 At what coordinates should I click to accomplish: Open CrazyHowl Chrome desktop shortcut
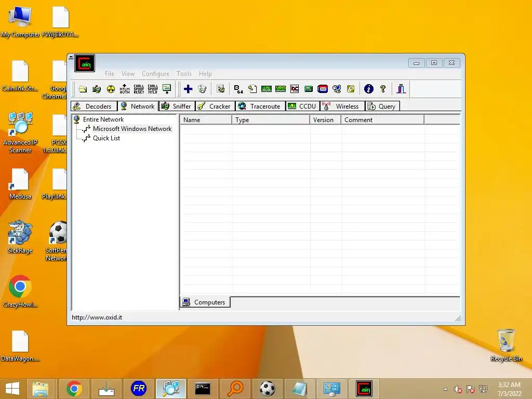[20, 291]
